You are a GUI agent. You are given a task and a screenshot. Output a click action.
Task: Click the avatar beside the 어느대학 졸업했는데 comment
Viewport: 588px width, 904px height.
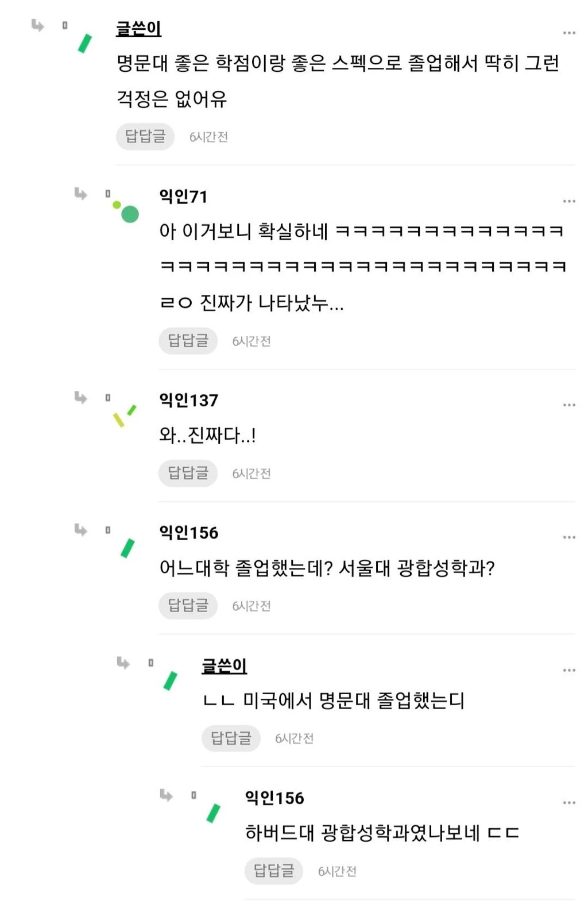[127, 548]
